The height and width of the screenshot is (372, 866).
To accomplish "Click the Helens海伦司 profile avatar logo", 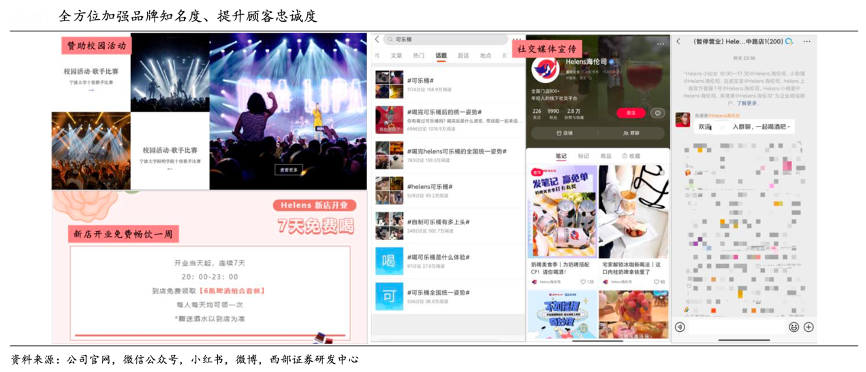I will click(545, 71).
